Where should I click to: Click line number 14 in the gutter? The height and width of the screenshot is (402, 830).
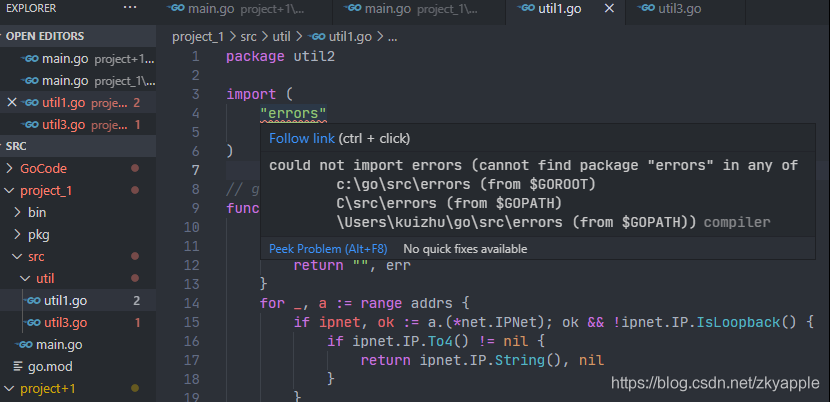[192, 303]
